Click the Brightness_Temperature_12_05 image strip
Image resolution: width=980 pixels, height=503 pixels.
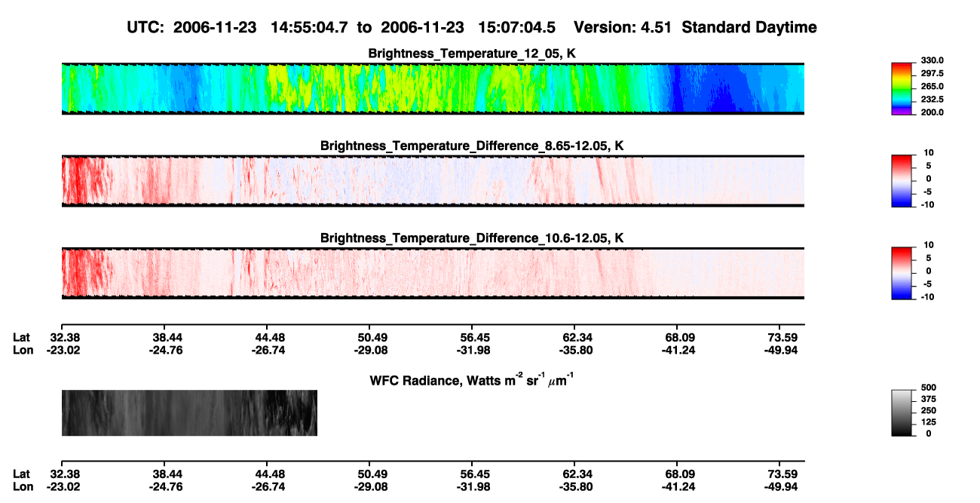433,88
